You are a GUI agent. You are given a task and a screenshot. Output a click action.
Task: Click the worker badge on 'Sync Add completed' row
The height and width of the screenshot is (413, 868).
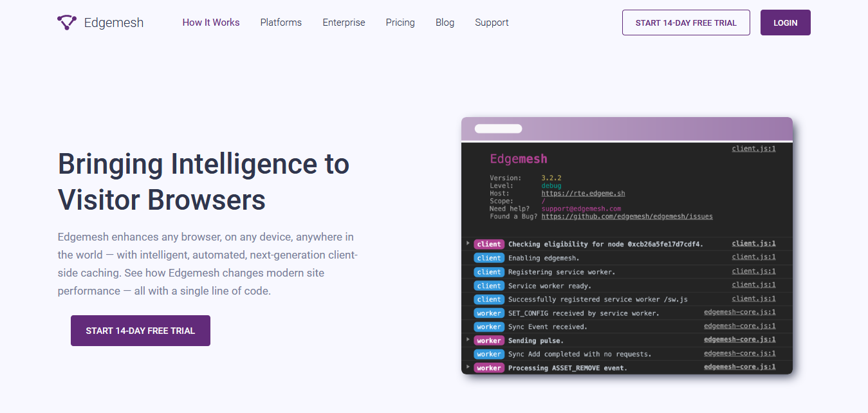[x=489, y=354]
